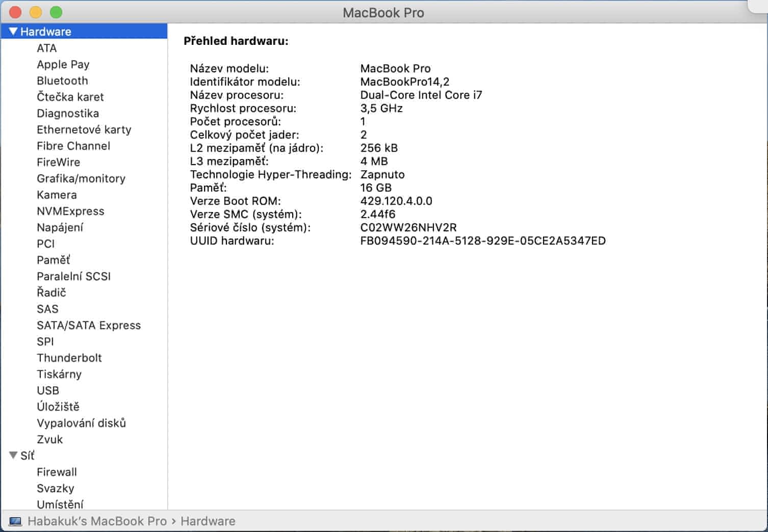Screen dimensions: 768x532
Task: Select SPI in the sidebar
Action: 45,341
